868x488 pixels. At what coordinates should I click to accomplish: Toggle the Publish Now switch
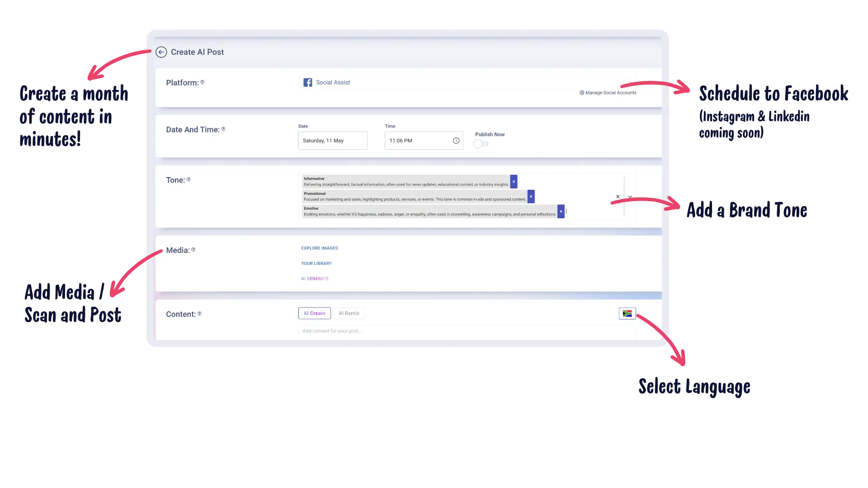(481, 144)
